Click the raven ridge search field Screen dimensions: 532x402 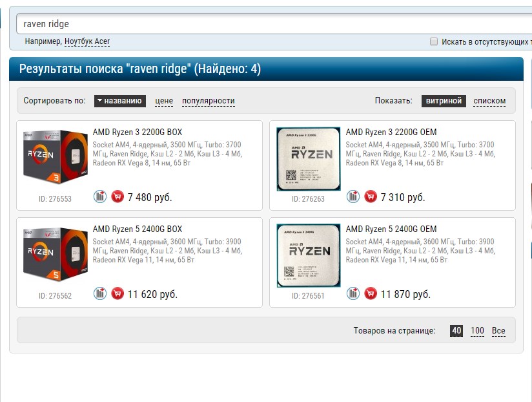(274, 24)
